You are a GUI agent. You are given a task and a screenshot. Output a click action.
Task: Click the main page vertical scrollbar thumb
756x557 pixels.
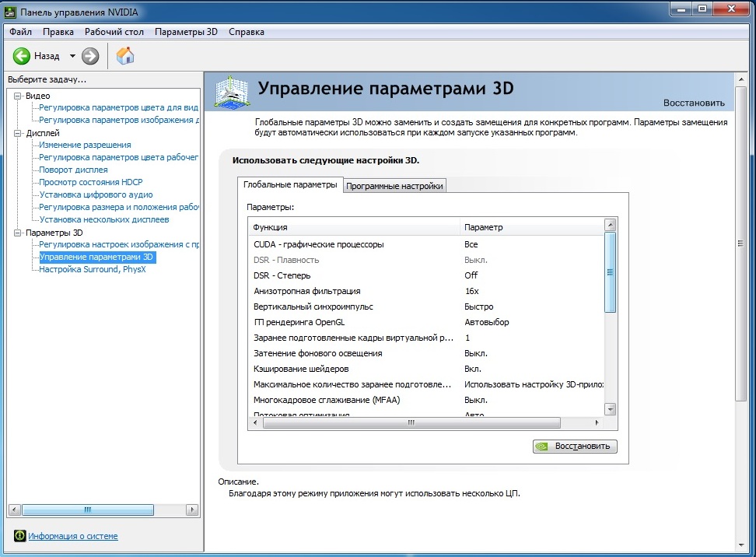(x=741, y=243)
